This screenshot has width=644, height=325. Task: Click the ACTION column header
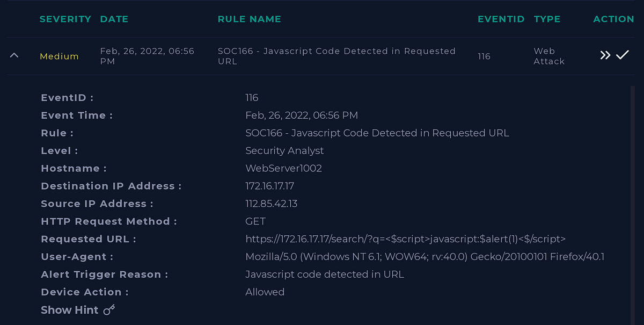pos(613,19)
